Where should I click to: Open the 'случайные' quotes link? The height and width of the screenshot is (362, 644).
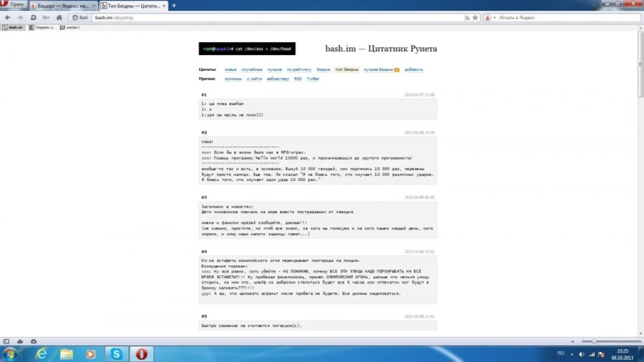pos(252,70)
